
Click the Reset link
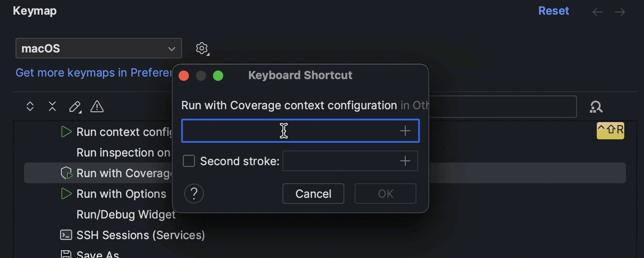point(553,11)
